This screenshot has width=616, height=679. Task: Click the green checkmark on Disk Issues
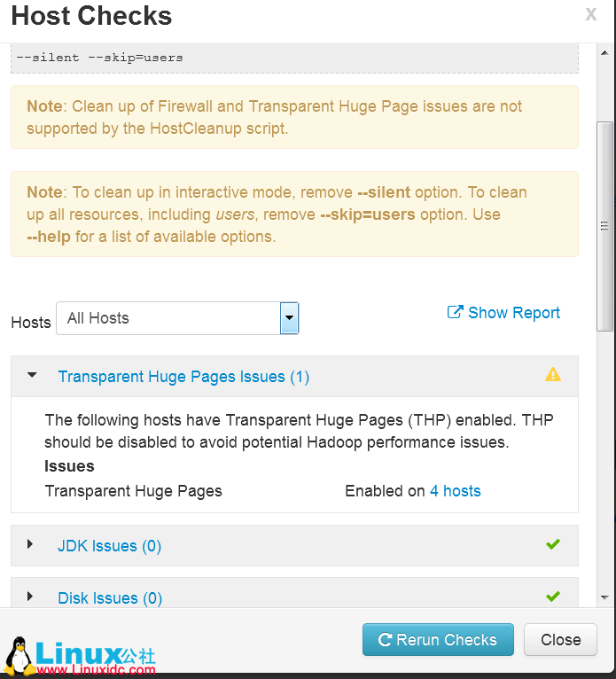point(553,597)
